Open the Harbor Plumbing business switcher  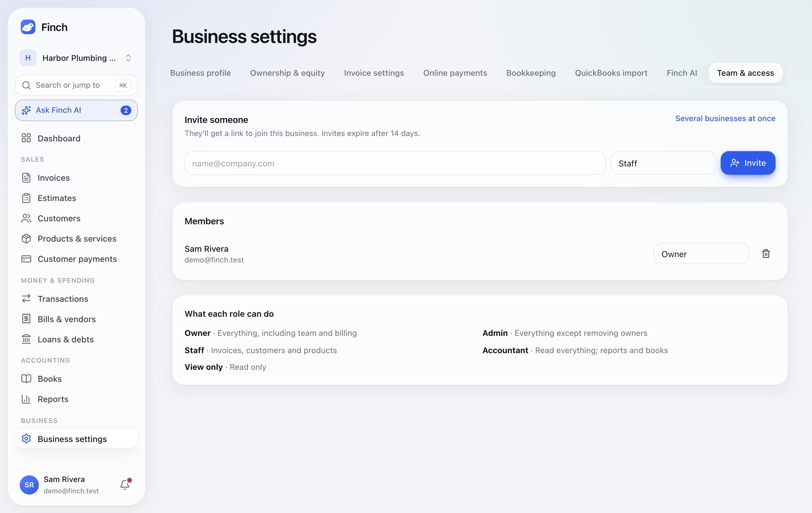(x=76, y=58)
